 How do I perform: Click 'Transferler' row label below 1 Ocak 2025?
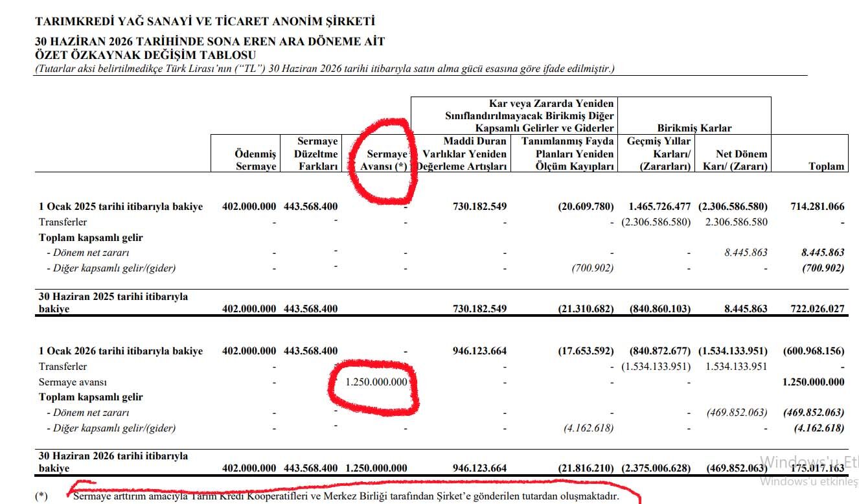tap(63, 222)
